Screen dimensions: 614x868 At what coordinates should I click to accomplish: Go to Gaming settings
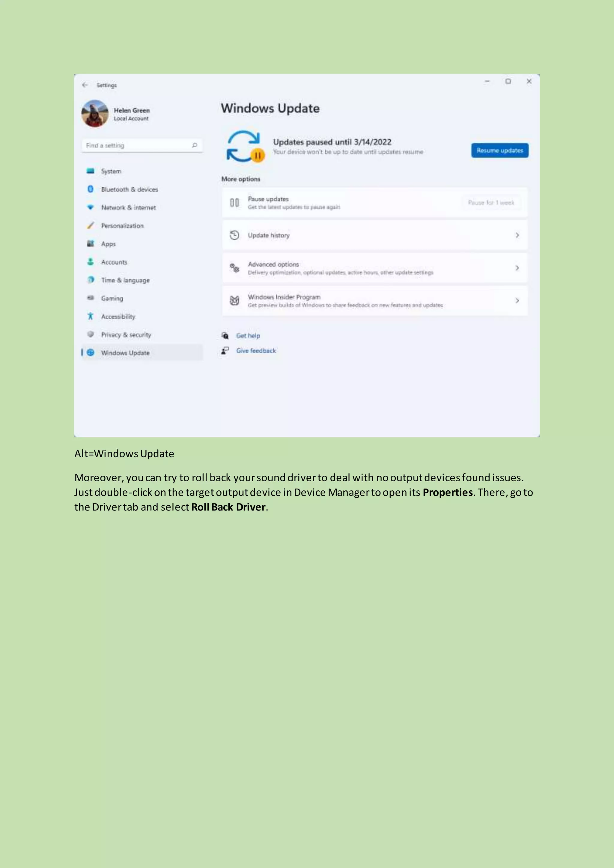coord(112,298)
